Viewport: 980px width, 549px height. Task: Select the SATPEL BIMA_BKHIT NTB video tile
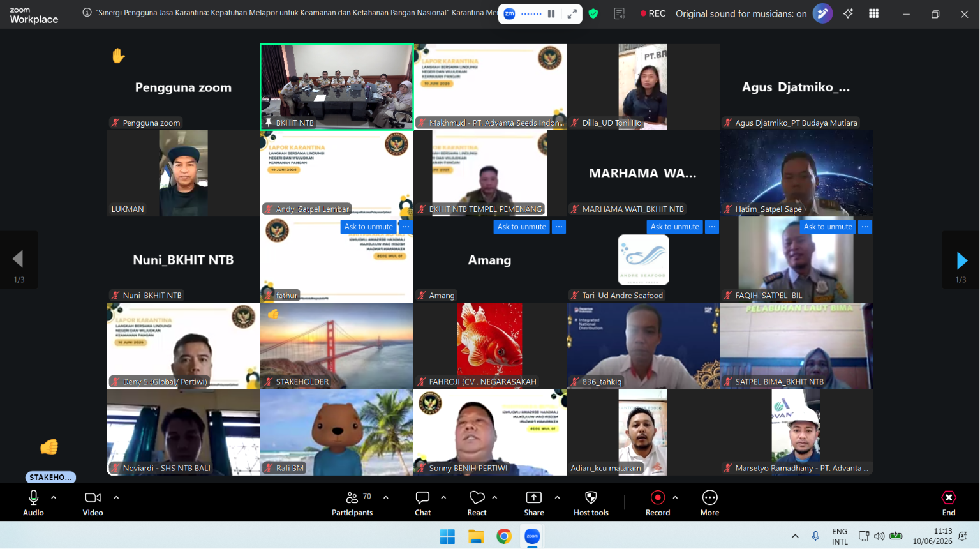pos(796,346)
